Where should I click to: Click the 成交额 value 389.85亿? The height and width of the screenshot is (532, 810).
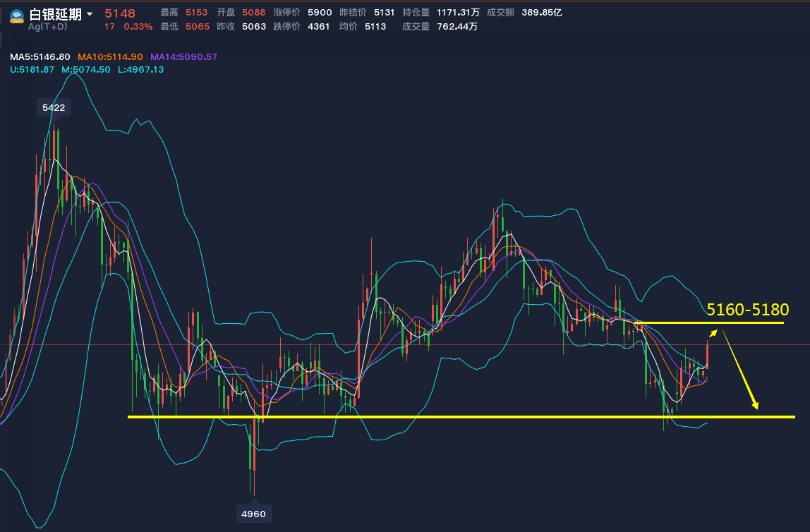point(541,13)
